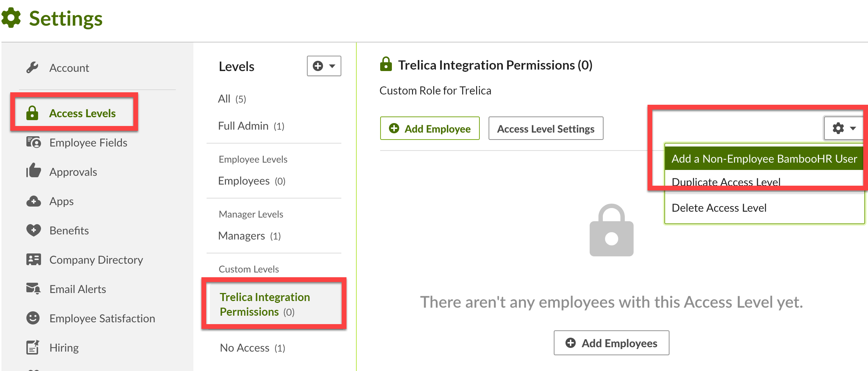
Task: Click the Custom Levels section label
Action: coord(249,269)
